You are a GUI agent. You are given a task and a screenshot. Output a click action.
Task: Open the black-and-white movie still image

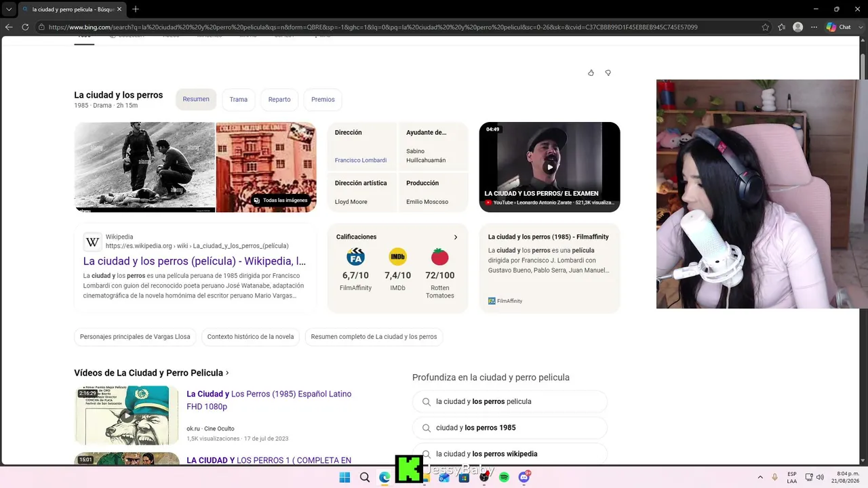[x=144, y=167]
